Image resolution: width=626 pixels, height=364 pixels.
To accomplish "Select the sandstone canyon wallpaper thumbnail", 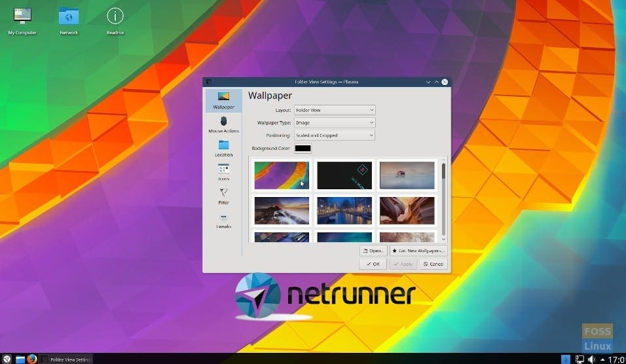I will click(407, 210).
